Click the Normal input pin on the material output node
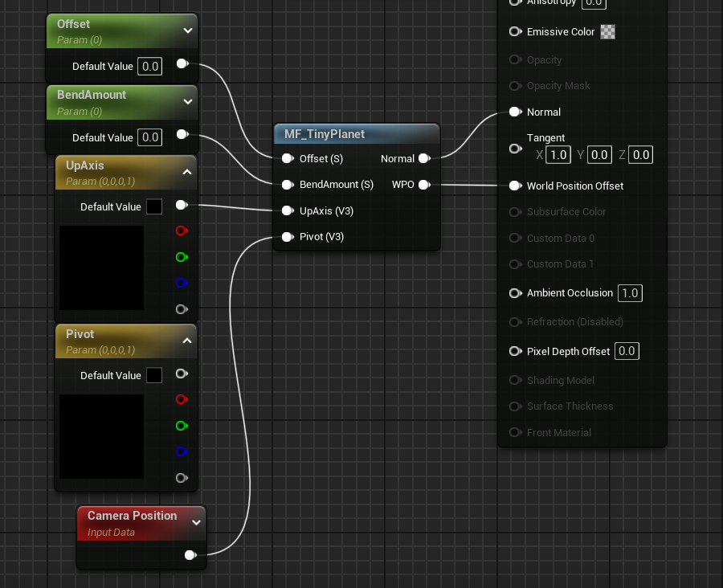Screen dimensions: 723x588 (x=516, y=112)
